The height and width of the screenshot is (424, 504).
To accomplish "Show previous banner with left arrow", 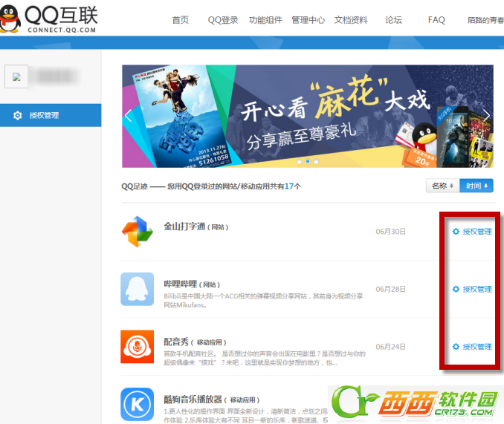I will 129,116.
